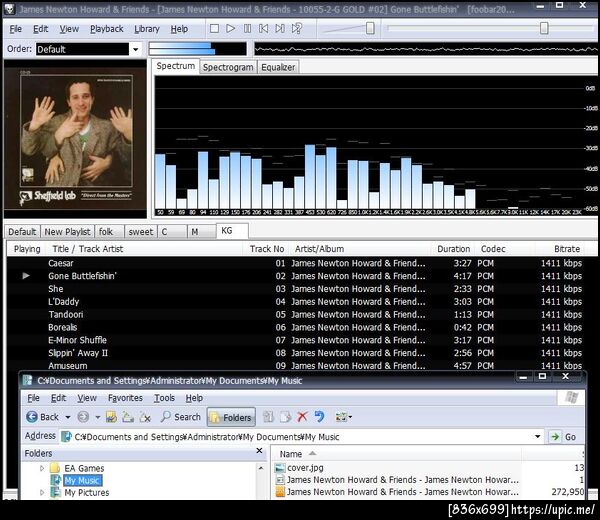Screen dimensions: 600x520
Task: Open the playback Order dropdown
Action: (135, 49)
